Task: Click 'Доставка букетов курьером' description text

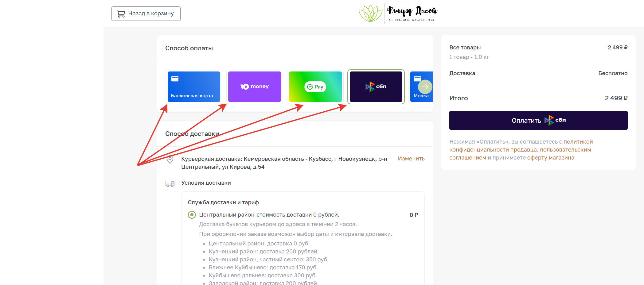Action: click(x=278, y=224)
